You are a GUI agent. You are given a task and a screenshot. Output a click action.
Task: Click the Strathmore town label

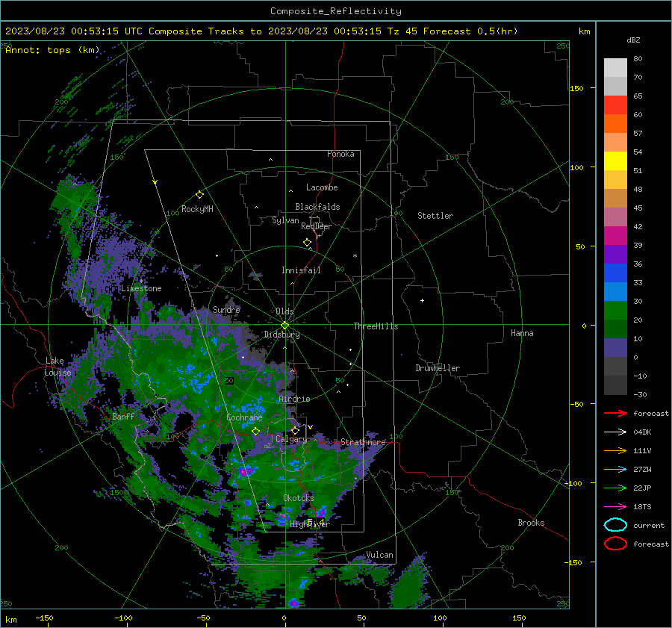(x=364, y=442)
